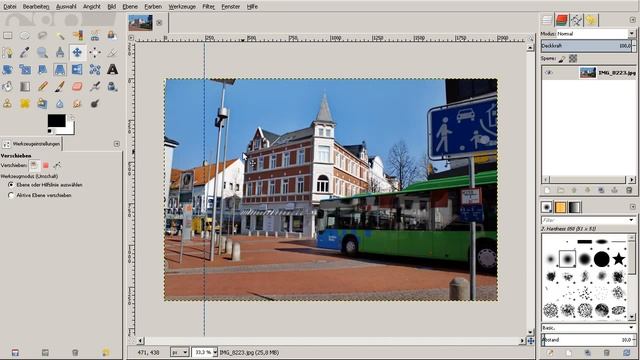The image size is (640, 360).
Task: Select the Scale tool
Action: pos(25,70)
